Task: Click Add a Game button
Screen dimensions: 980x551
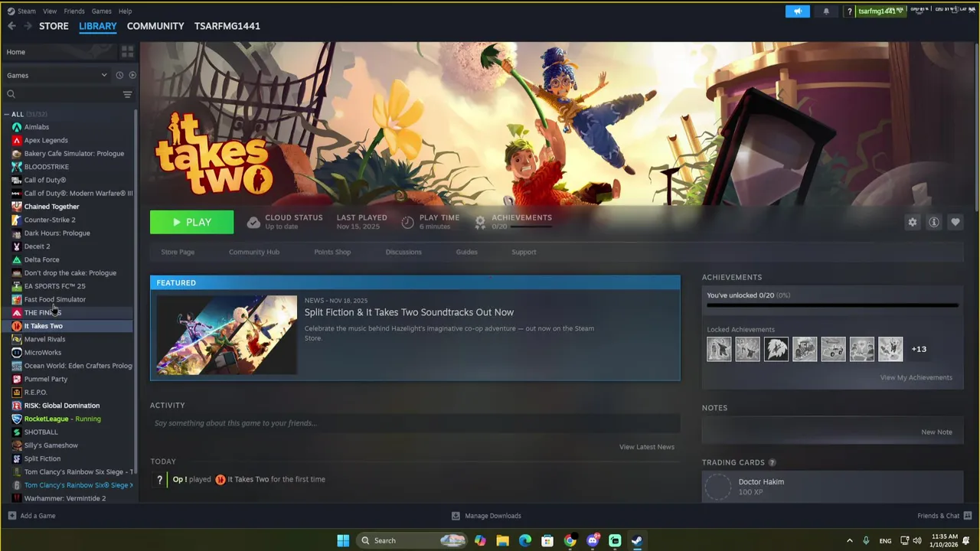Action: tap(31, 516)
